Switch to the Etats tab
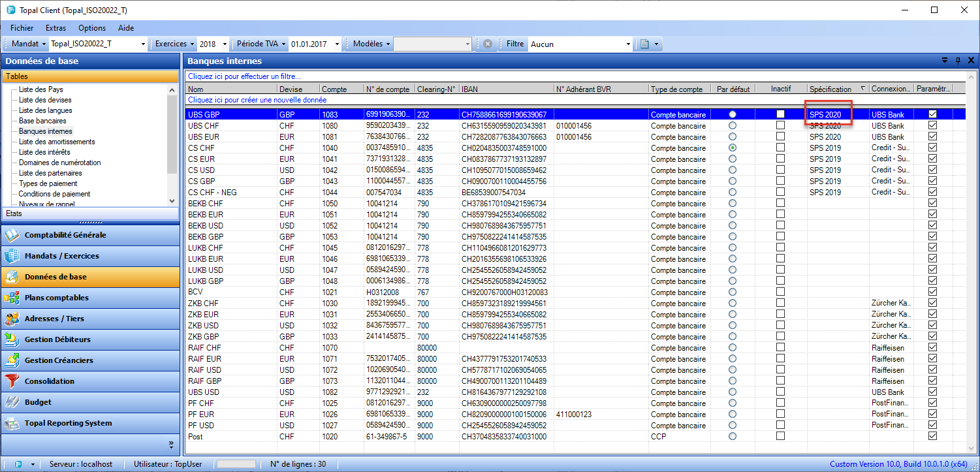Screen dimensions: 980x472 coord(91,213)
